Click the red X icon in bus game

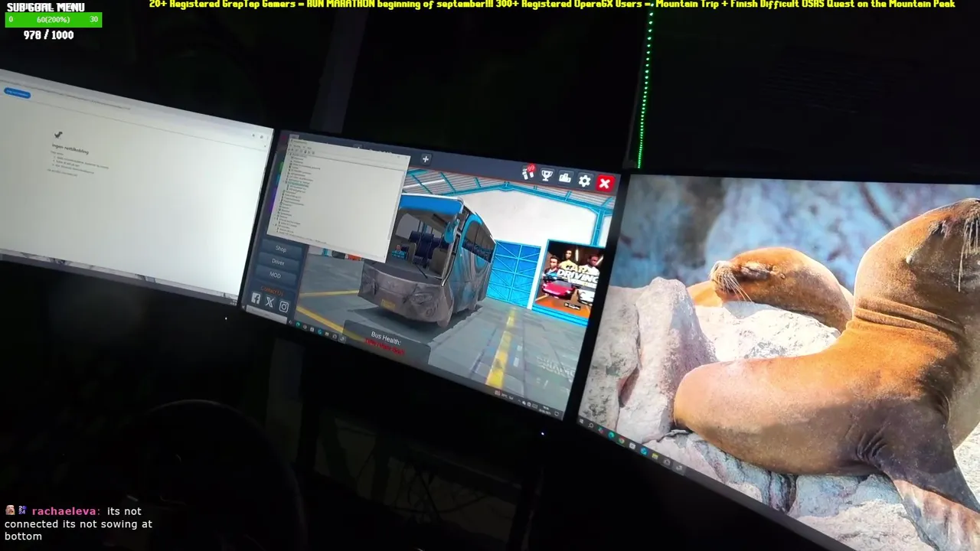(605, 184)
